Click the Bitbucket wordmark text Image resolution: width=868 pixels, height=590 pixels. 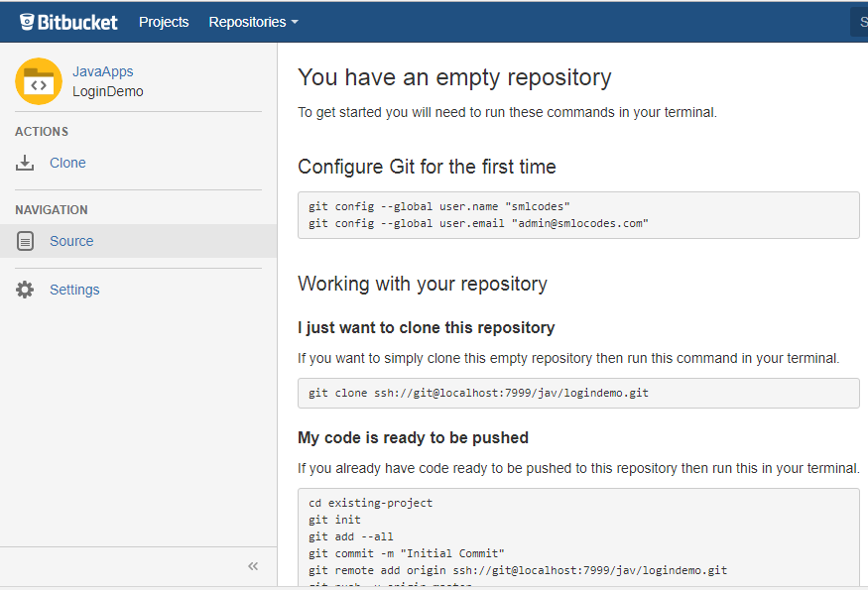pyautogui.click(x=77, y=22)
